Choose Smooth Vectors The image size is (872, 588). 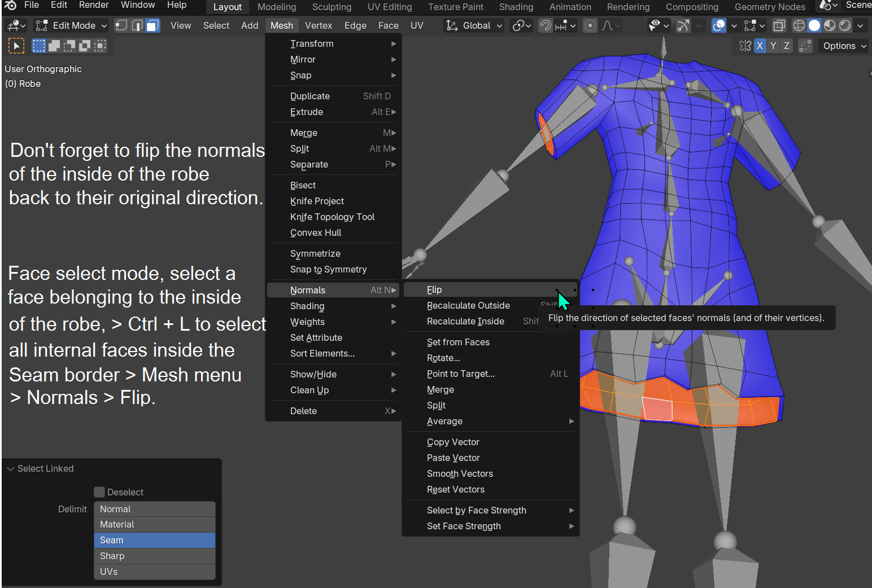click(x=491, y=473)
